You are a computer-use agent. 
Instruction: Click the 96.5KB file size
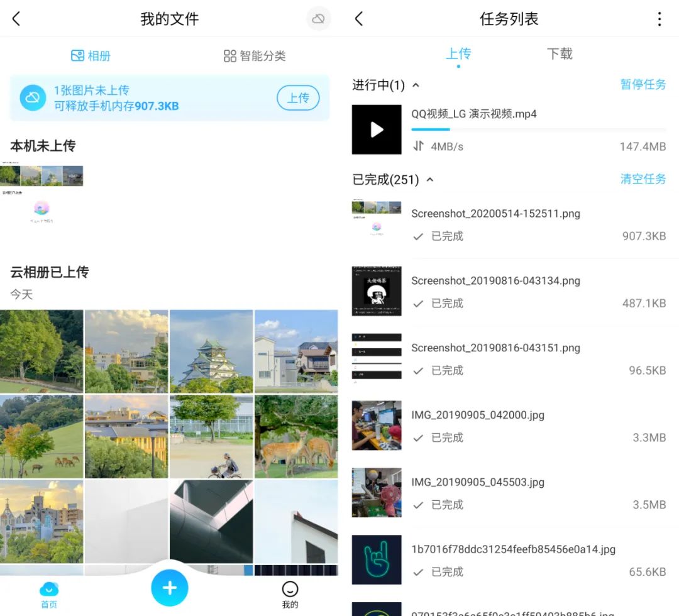coord(648,370)
